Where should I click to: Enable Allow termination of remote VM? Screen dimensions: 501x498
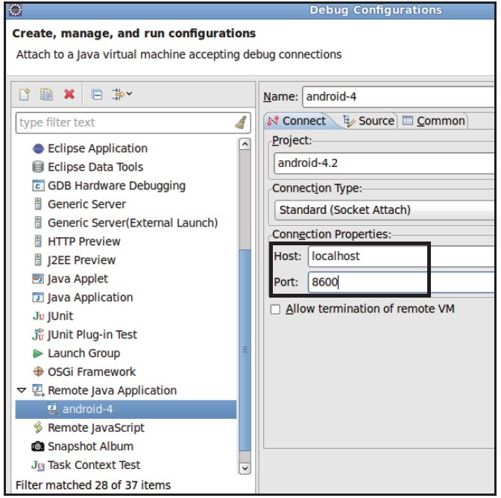(275, 309)
